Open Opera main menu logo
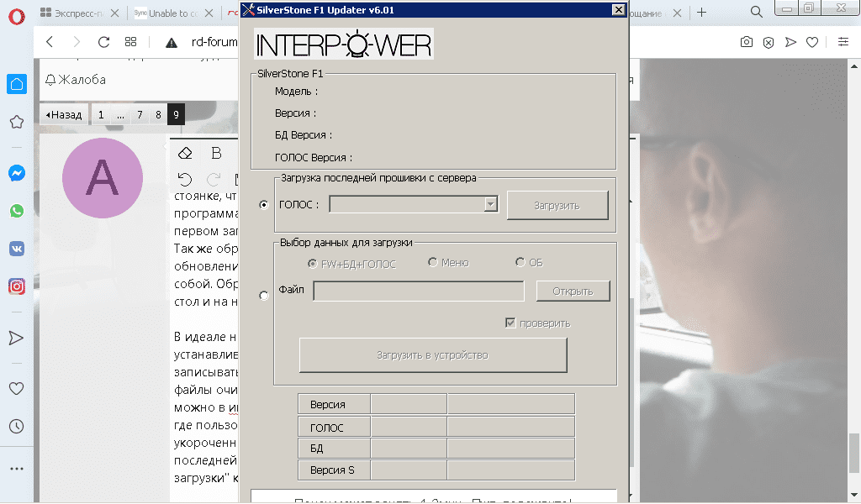The width and height of the screenshot is (861, 504). [17, 17]
